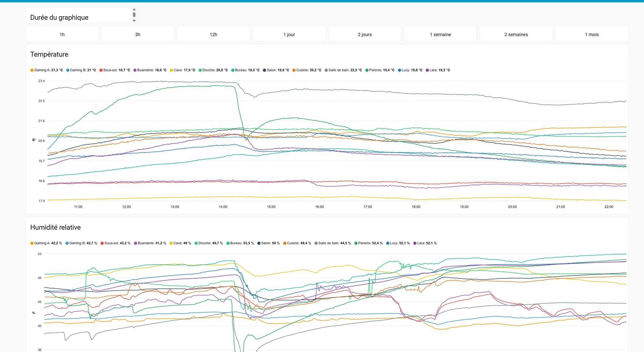This screenshot has height=352, width=644.
Task: Show 1 semaine of data
Action: pos(440,34)
